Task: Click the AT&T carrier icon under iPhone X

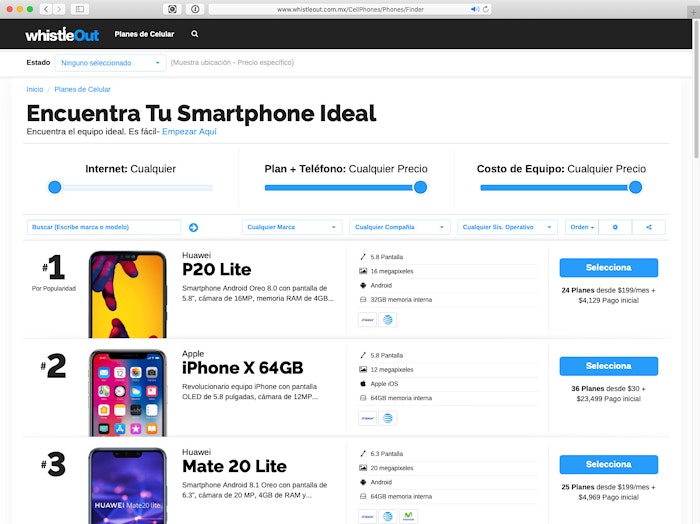Action: pyautogui.click(x=388, y=418)
